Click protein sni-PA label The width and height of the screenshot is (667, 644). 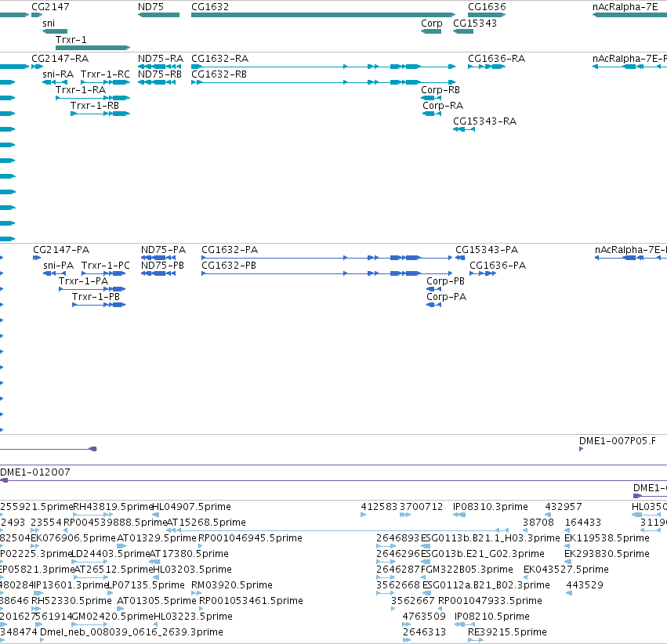58,266
